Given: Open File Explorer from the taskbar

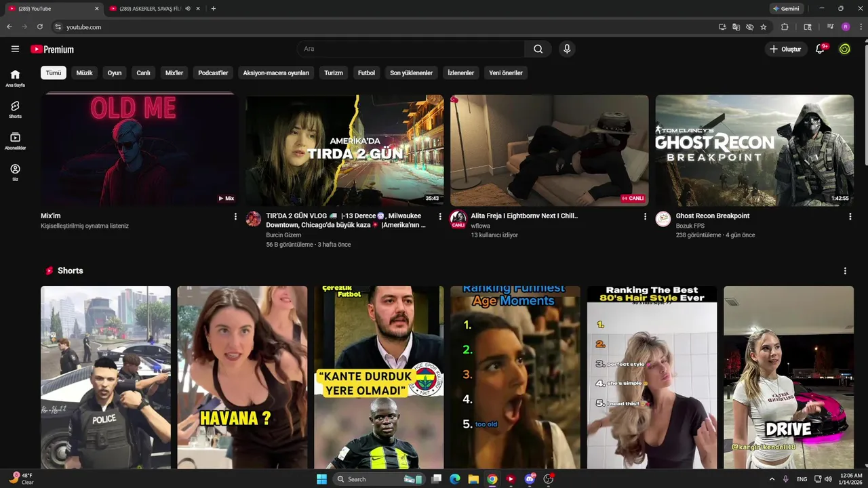Looking at the screenshot, I should pos(473,479).
